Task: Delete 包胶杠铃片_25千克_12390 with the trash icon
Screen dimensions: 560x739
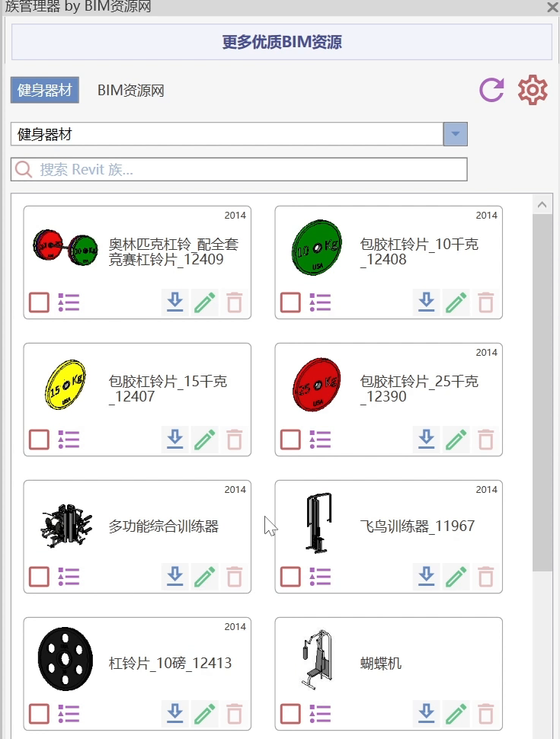Action: [x=485, y=440]
